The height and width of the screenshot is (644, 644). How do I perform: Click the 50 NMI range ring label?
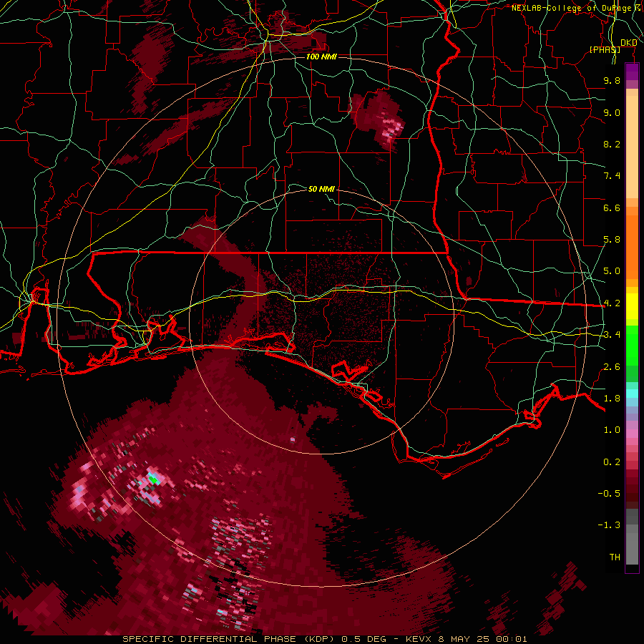pyautogui.click(x=321, y=189)
